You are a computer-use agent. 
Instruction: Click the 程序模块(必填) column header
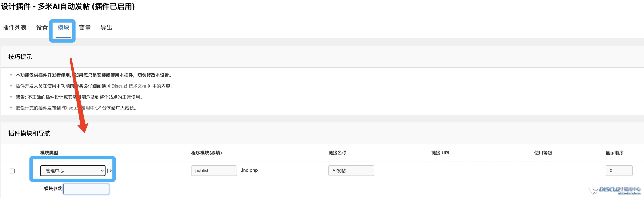[207, 153]
